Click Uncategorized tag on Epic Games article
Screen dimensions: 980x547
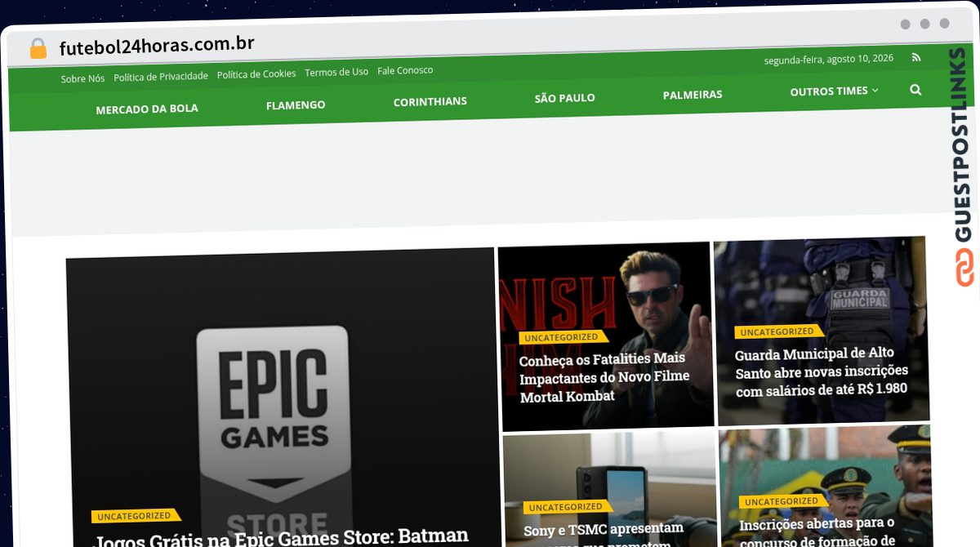(135, 516)
